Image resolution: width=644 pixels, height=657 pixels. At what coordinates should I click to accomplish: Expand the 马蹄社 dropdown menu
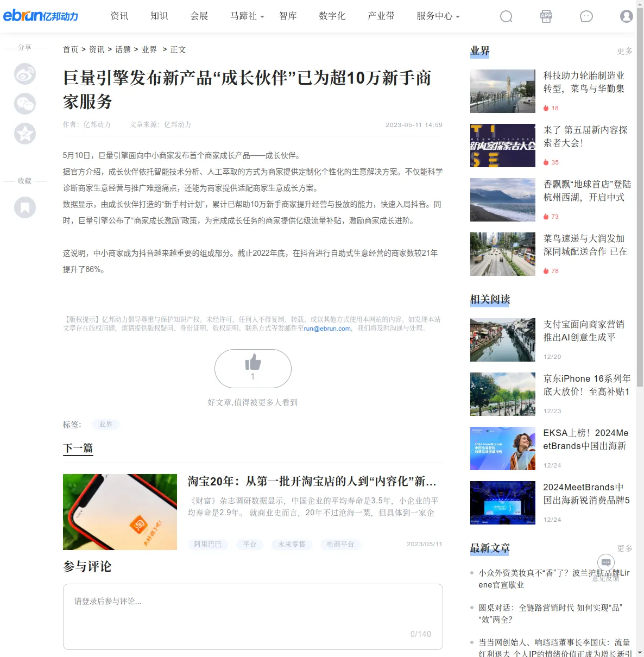click(x=247, y=16)
